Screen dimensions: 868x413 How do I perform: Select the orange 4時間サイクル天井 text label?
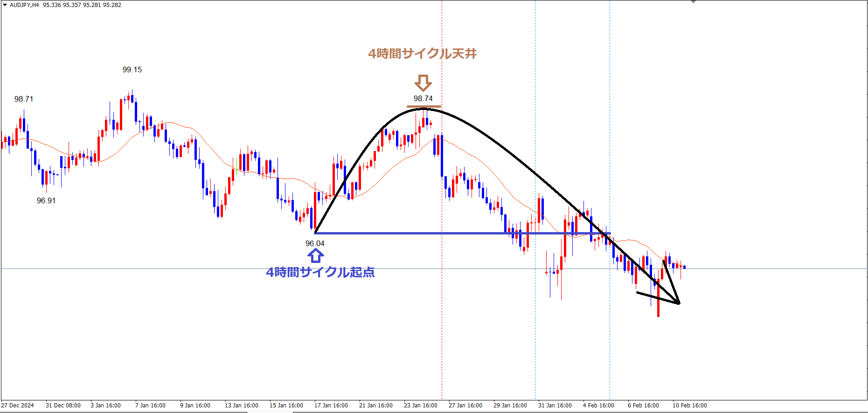coord(422,54)
